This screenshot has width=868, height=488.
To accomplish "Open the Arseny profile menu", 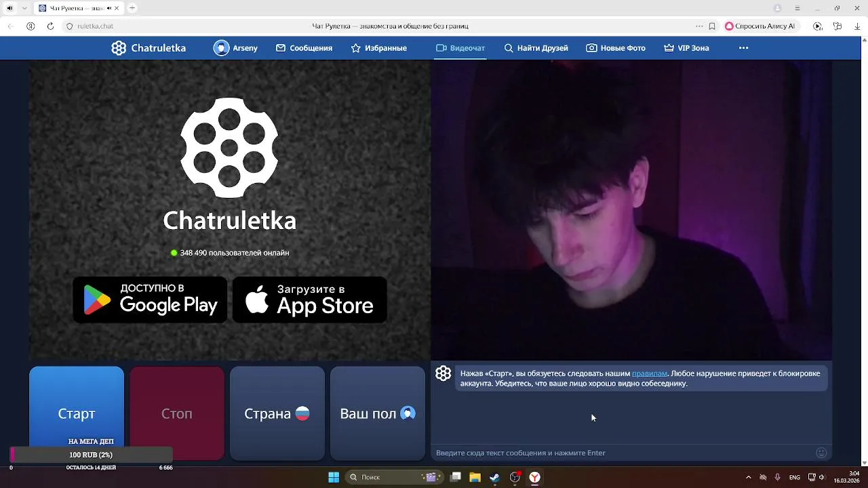I will pos(235,48).
